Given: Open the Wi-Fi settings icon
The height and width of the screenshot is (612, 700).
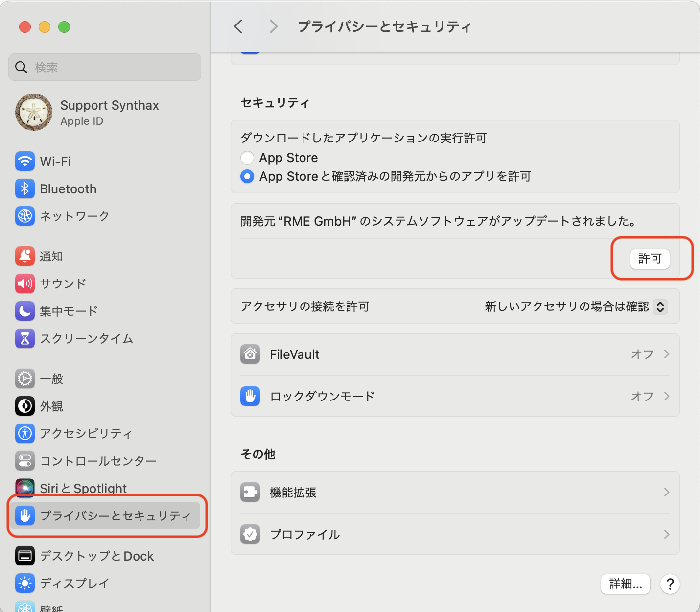Looking at the screenshot, I should [25, 161].
